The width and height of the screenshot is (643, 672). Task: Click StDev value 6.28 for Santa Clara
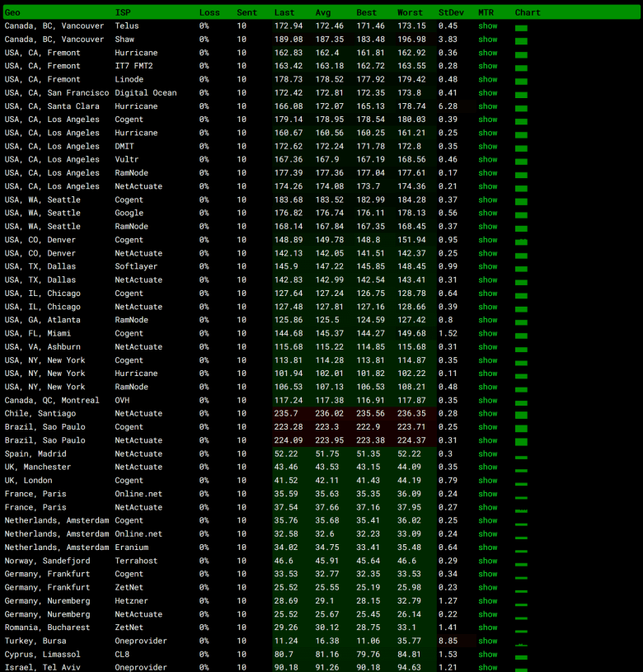[x=448, y=106]
